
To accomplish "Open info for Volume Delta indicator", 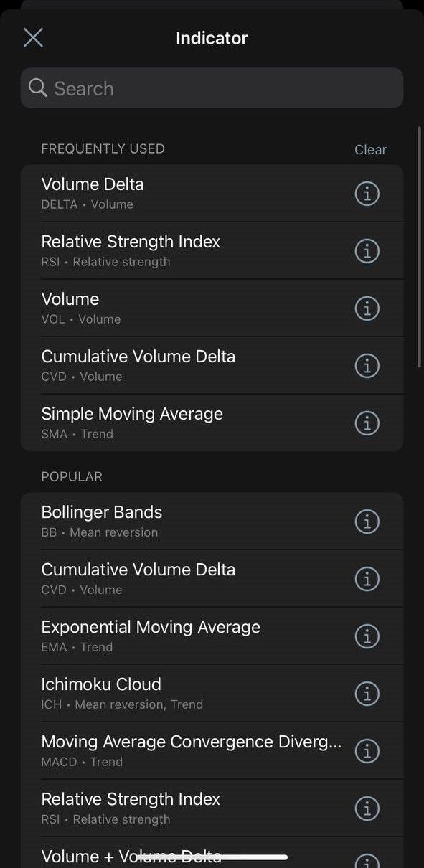I will pos(367,193).
